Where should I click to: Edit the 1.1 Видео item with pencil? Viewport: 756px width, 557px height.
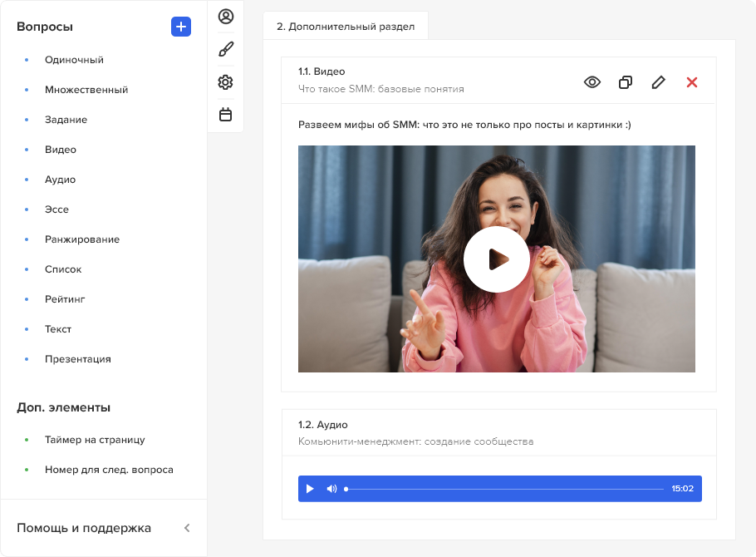click(x=658, y=82)
